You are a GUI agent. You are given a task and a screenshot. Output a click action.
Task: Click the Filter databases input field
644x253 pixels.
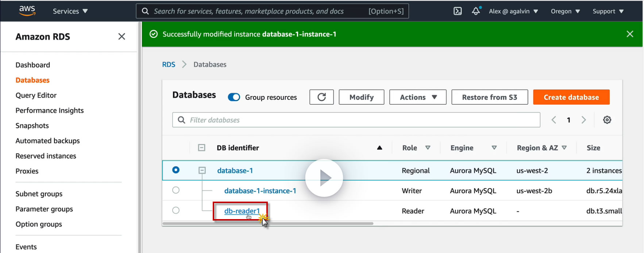356,120
